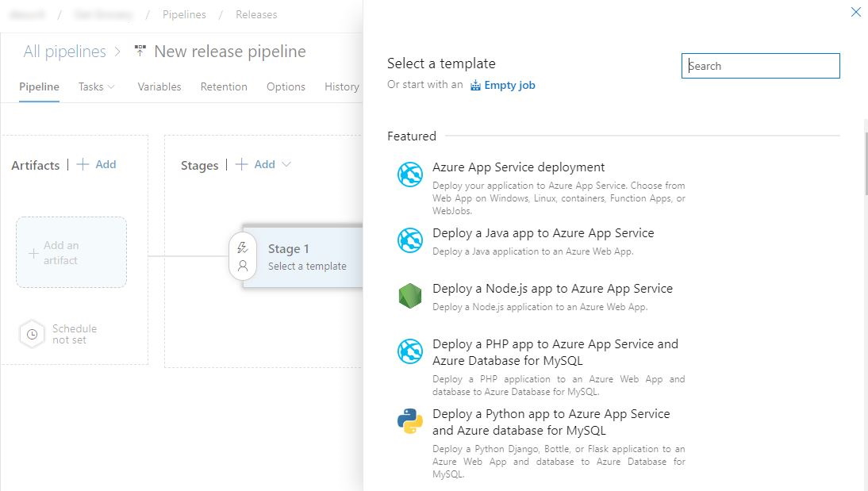Choose Azure App Service deployment template title
Image resolution: width=868 pixels, height=491 pixels.
click(518, 167)
